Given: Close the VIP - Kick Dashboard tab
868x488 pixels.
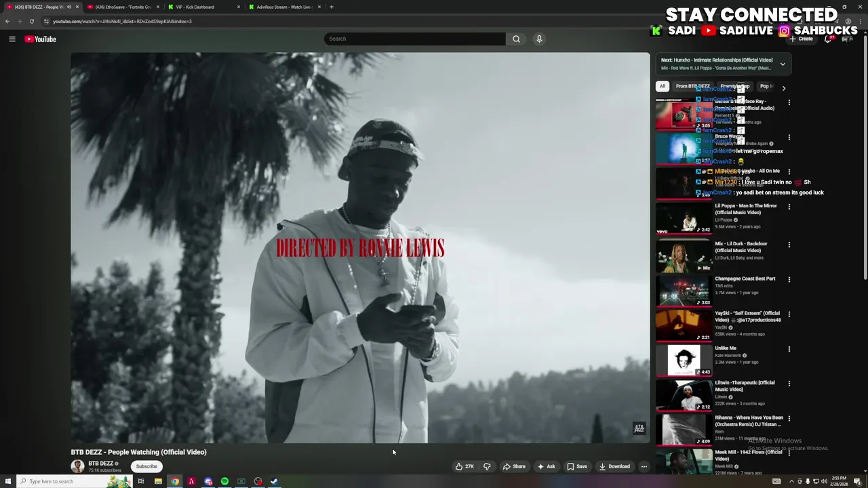Looking at the screenshot, I should pyautogui.click(x=239, y=7).
